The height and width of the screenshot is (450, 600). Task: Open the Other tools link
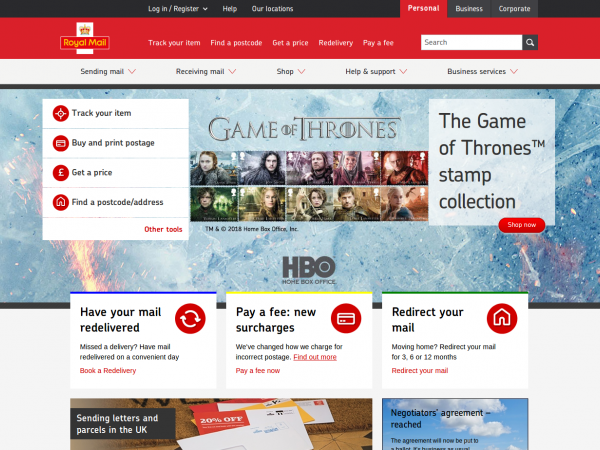coord(163,229)
